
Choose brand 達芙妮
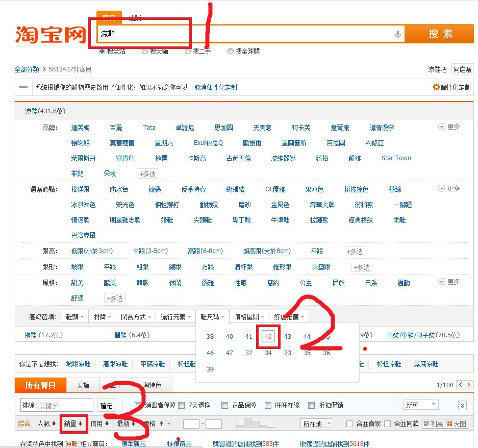(80, 128)
